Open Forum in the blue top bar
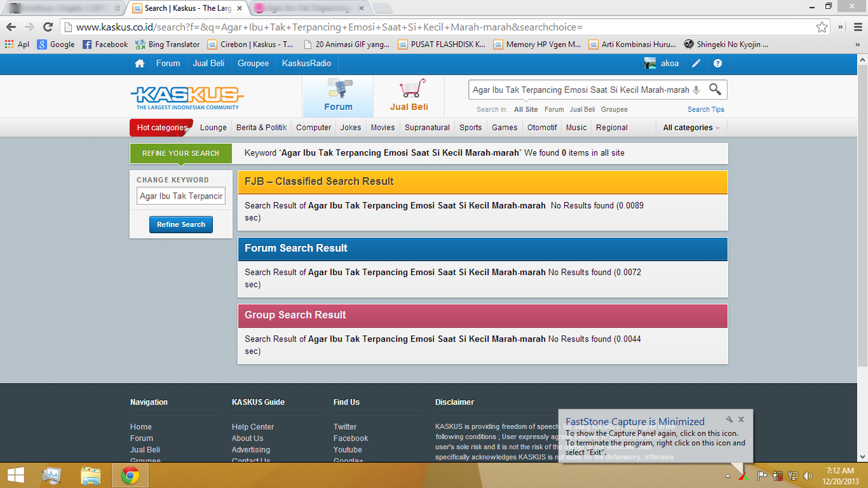Viewport: 868px width, 488px height. [x=168, y=63]
